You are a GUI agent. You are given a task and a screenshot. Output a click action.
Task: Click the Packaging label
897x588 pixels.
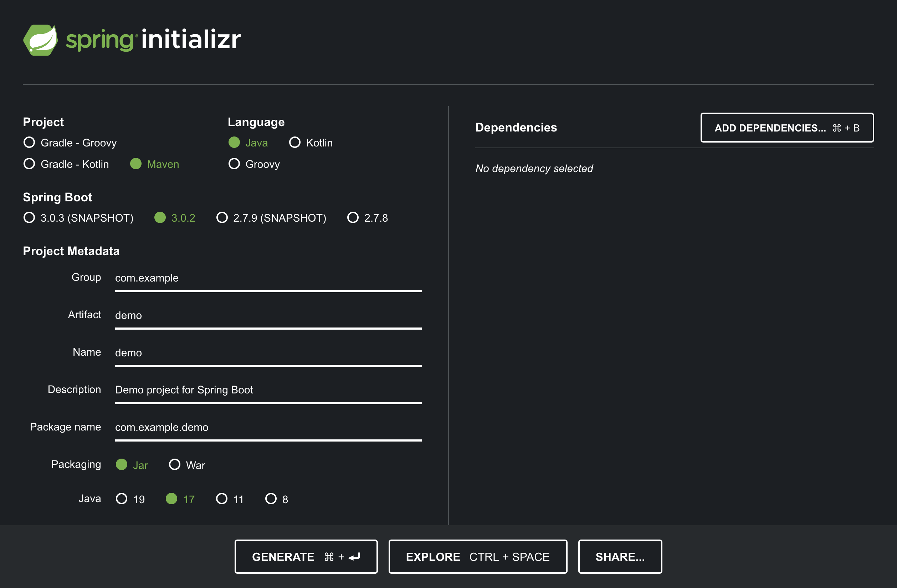(76, 464)
